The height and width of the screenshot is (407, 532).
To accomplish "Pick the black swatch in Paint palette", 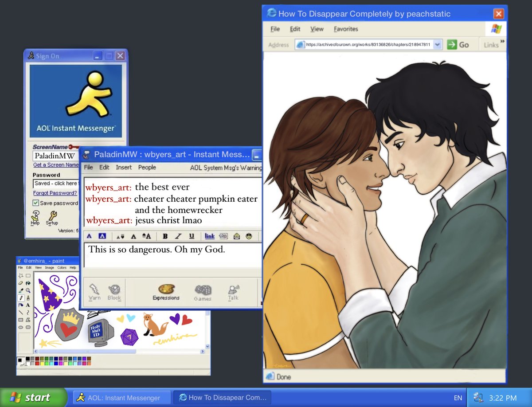I will pos(27,359).
